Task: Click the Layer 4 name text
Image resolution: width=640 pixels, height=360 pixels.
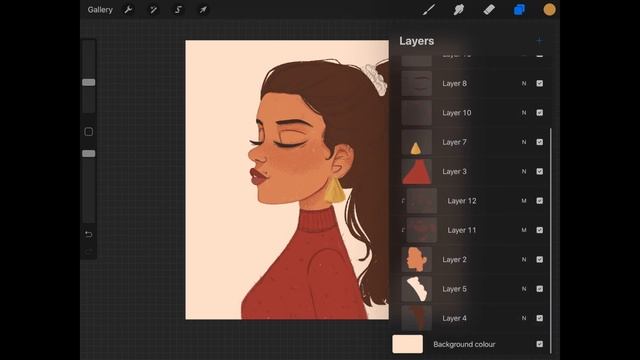Action: click(x=454, y=318)
